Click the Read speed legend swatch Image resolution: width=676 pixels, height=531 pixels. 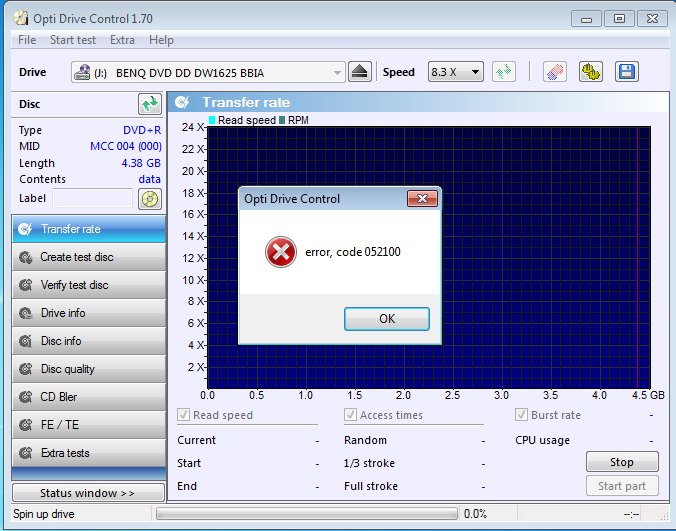click(212, 120)
